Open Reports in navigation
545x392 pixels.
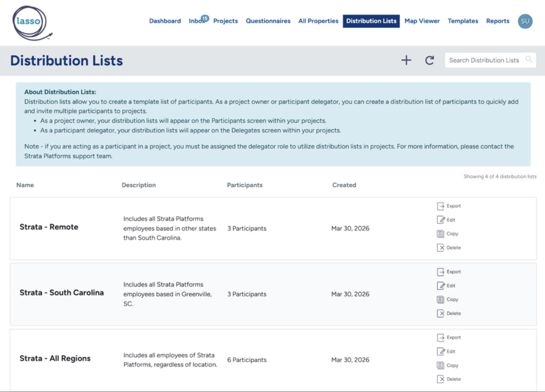[x=498, y=21]
